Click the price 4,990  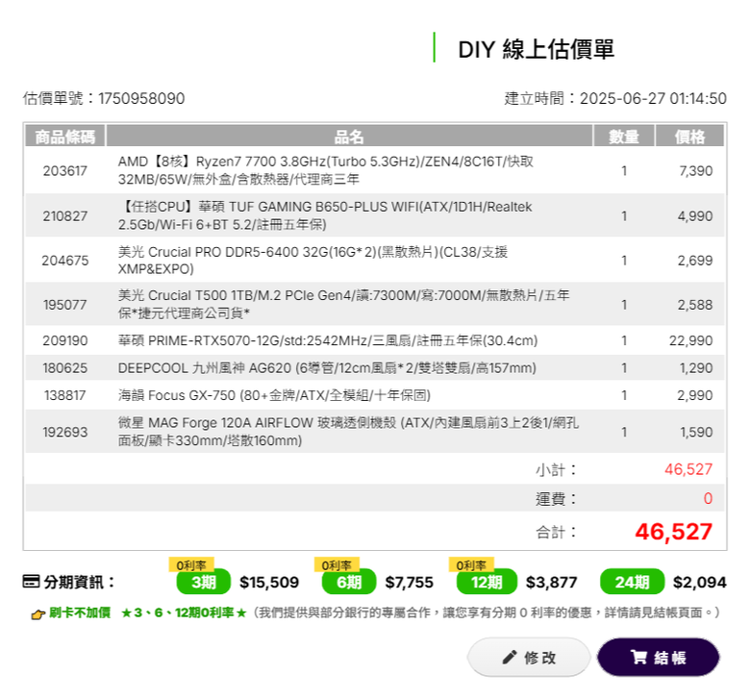click(x=695, y=216)
